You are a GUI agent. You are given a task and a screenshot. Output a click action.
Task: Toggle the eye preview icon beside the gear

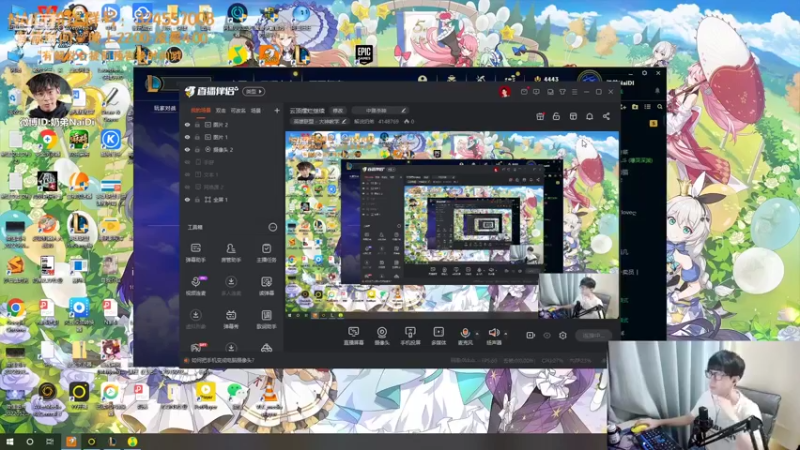point(547,335)
